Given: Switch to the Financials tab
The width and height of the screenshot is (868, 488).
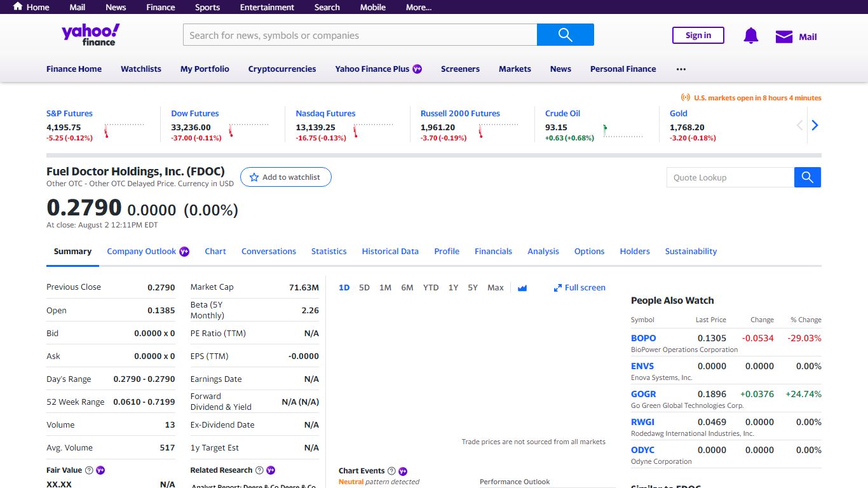Looking at the screenshot, I should pyautogui.click(x=493, y=251).
